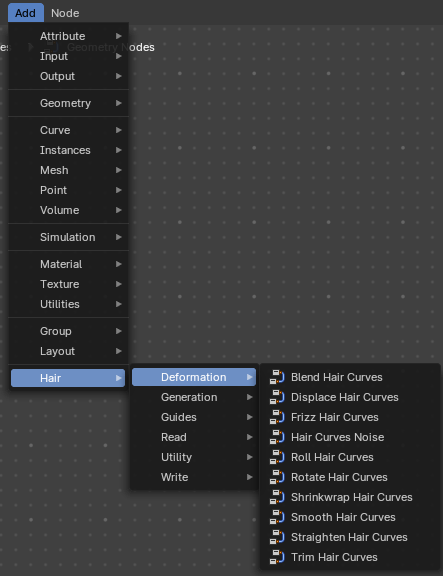Pick Trim Hair Curves

click(350, 557)
